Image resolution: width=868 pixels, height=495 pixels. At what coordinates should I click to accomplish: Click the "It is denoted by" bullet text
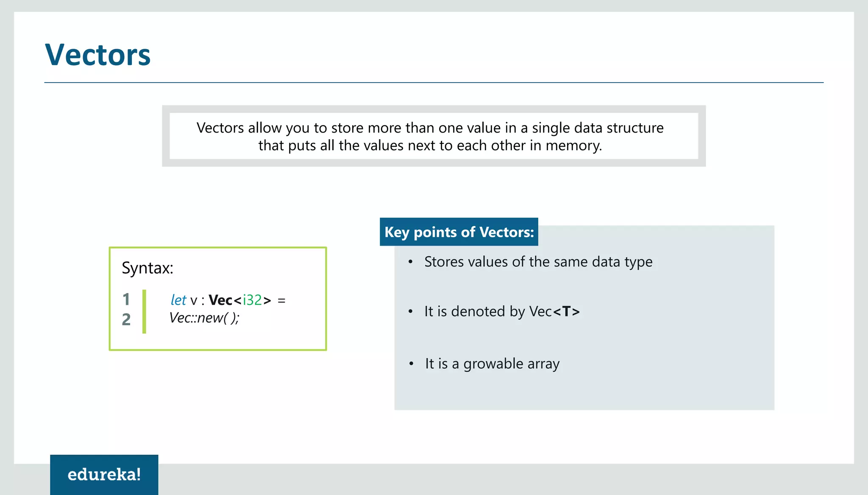pyautogui.click(x=476, y=312)
